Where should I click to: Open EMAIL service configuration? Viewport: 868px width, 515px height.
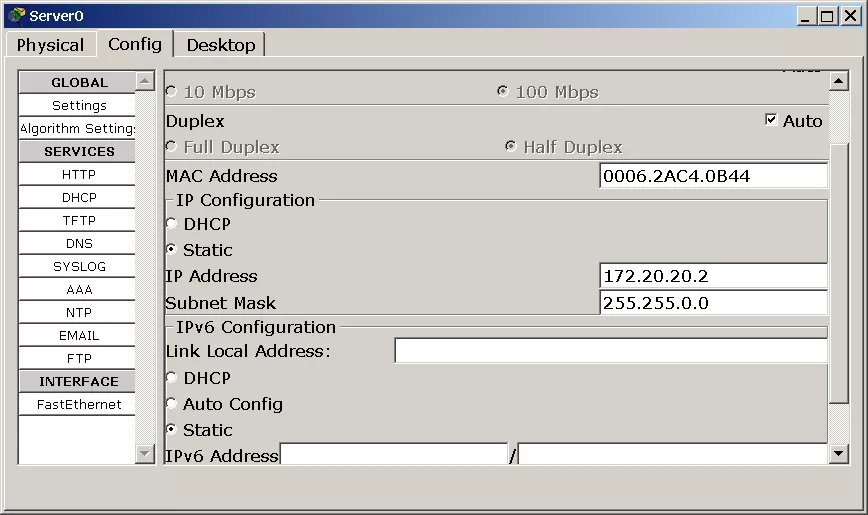[77, 335]
